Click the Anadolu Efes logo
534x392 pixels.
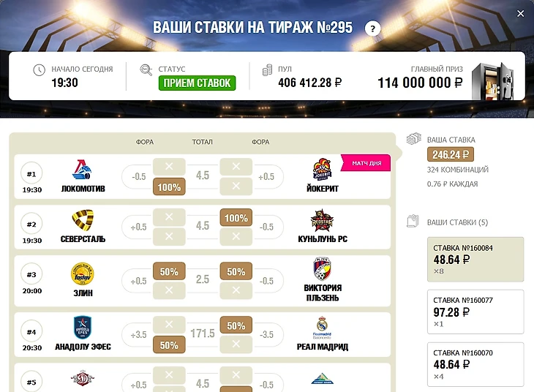[83, 328]
